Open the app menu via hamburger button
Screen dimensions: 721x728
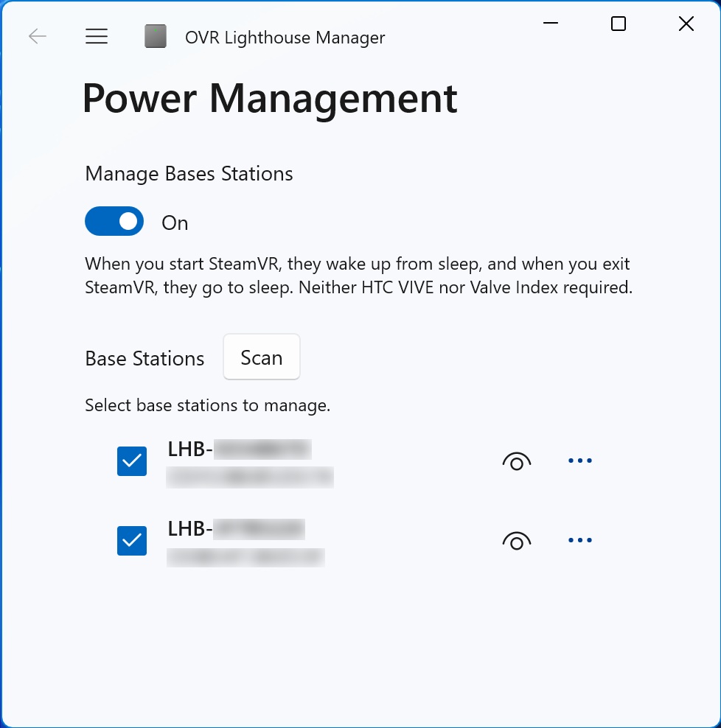pyautogui.click(x=96, y=36)
